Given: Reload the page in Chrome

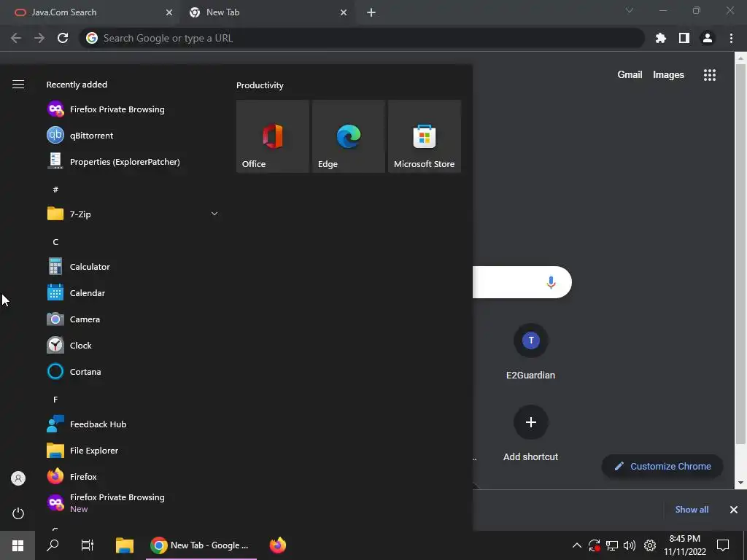Looking at the screenshot, I should 63,38.
